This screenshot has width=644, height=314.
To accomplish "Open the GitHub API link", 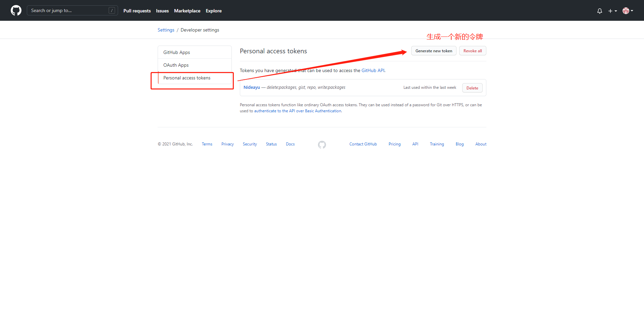I will [x=373, y=70].
